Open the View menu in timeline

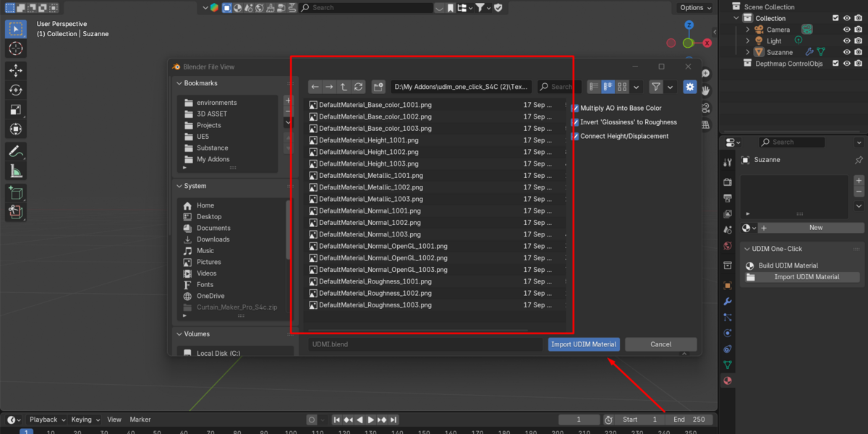tap(114, 420)
